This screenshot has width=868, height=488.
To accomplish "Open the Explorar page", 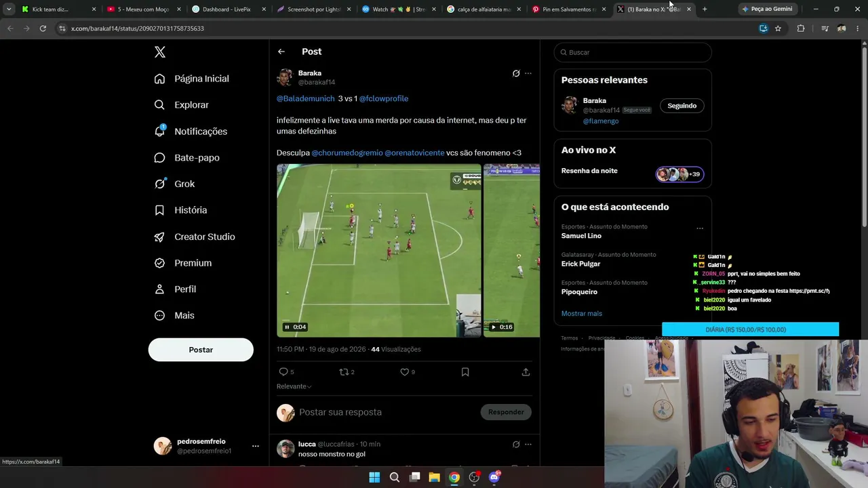I will coord(181,105).
